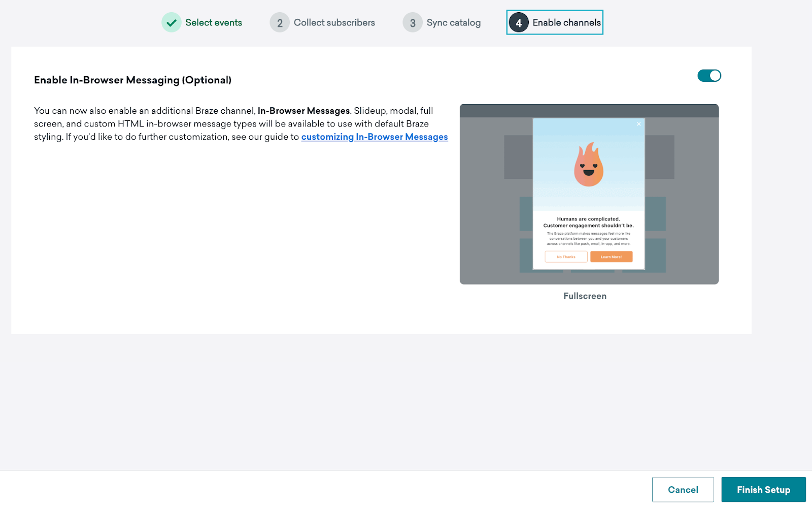
Task: Click No Thanks in the preview
Action: [566, 257]
